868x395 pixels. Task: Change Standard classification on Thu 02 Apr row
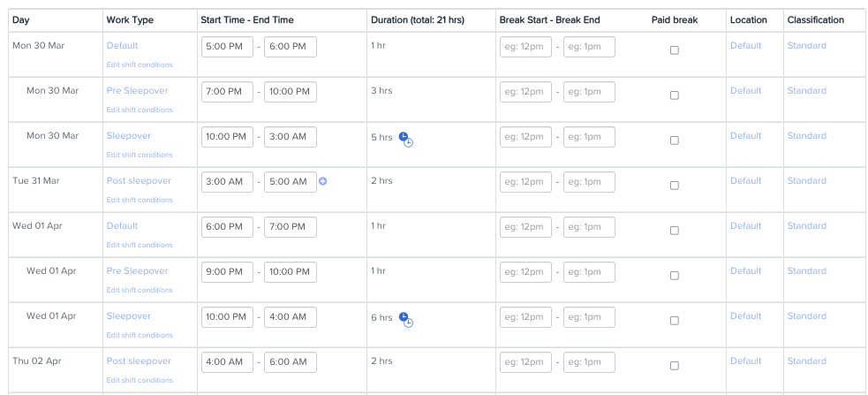coord(806,361)
